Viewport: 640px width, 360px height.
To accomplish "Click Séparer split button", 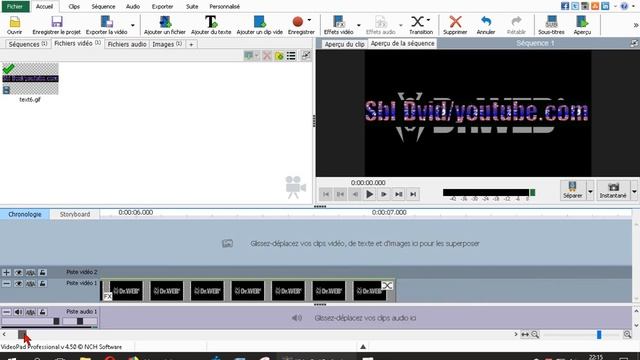I will click(x=573, y=190).
